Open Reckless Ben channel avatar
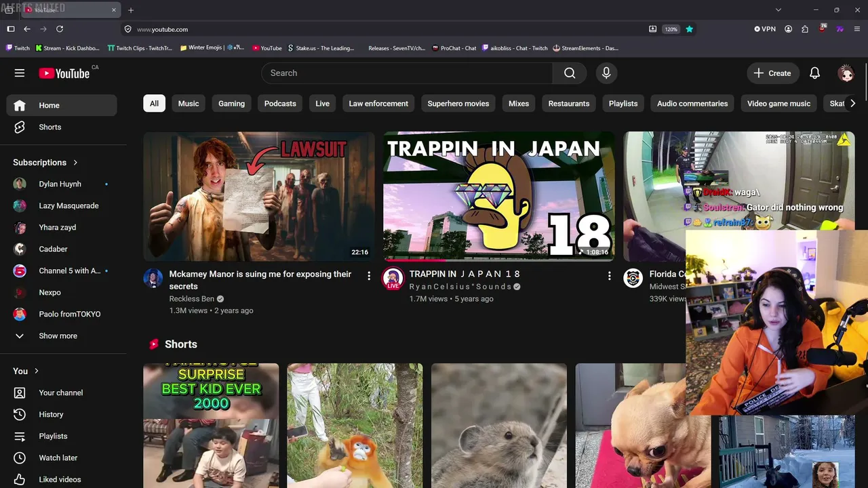Screen dimensions: 868x488 [x=153, y=278]
